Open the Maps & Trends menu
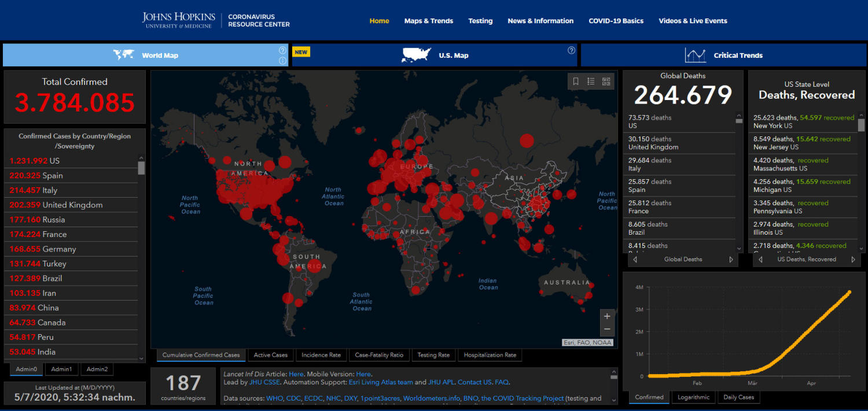Screen dimensions: 868x411 pos(428,21)
